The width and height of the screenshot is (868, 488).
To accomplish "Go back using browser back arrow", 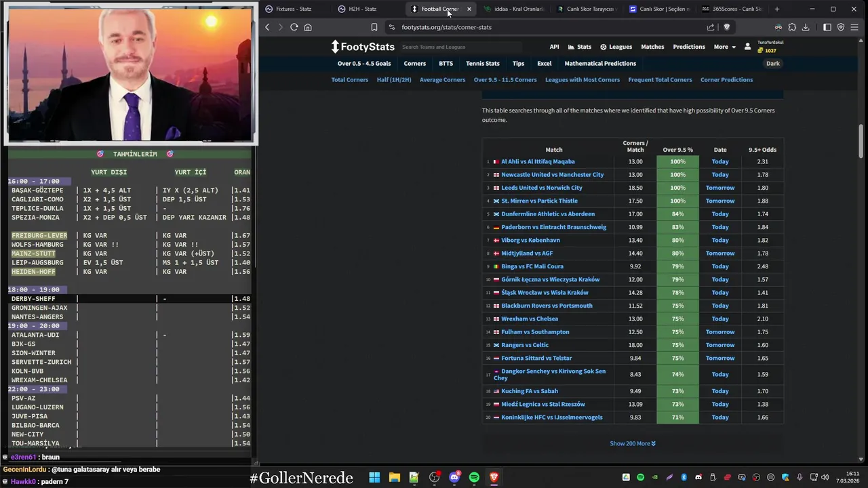I will tap(267, 27).
